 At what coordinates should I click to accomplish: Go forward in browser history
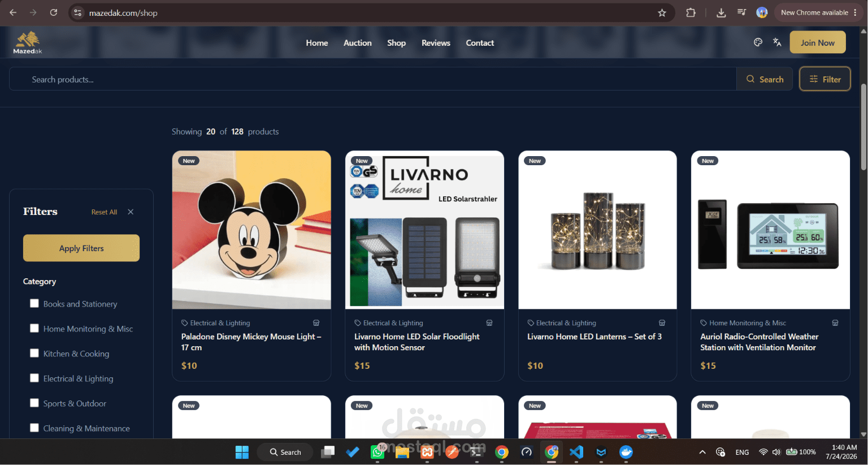click(33, 12)
